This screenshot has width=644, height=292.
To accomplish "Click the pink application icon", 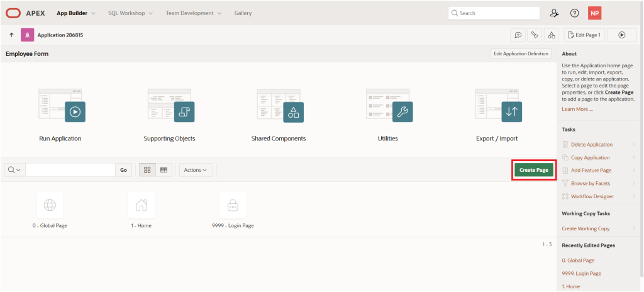I will pyautogui.click(x=27, y=35).
